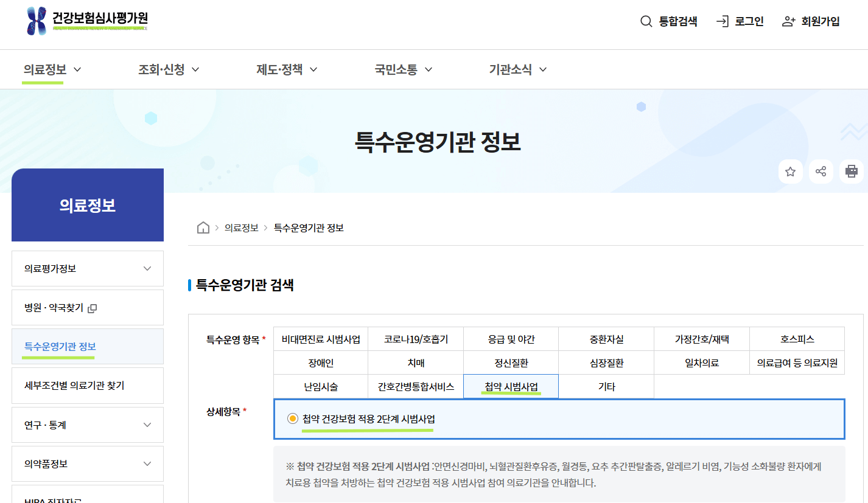This screenshot has width=868, height=503.
Task: Toggle the 호스피스 category selection
Action: pos(796,339)
